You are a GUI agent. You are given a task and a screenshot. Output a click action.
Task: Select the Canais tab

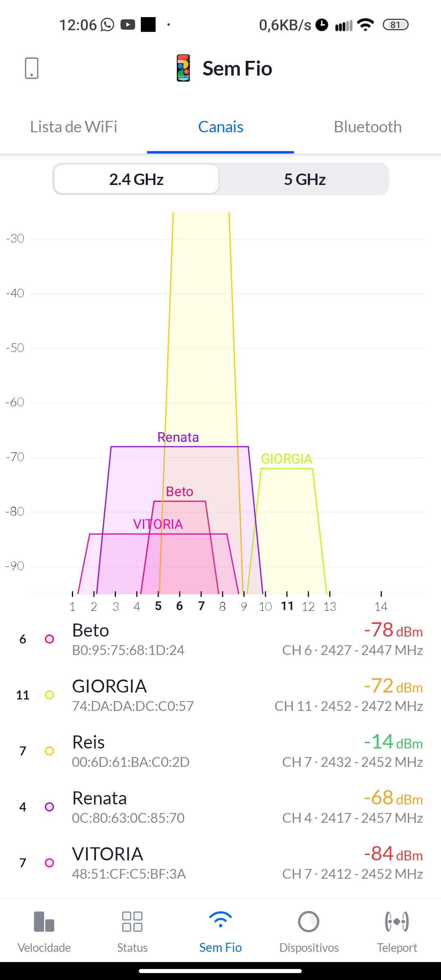point(220,127)
